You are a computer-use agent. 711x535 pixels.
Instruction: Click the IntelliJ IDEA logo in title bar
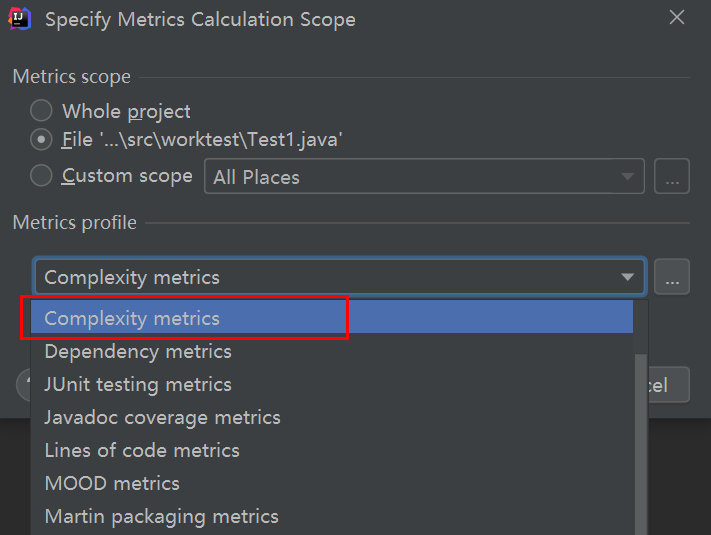pyautogui.click(x=20, y=18)
